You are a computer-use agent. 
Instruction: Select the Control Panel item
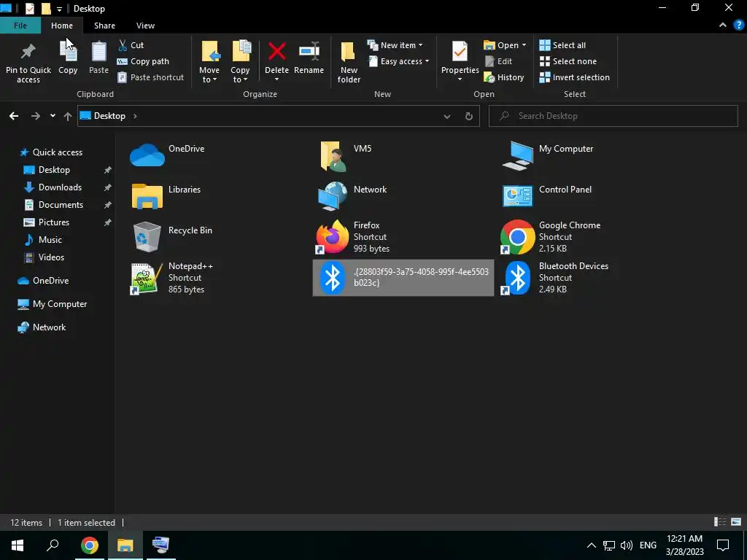(x=565, y=190)
